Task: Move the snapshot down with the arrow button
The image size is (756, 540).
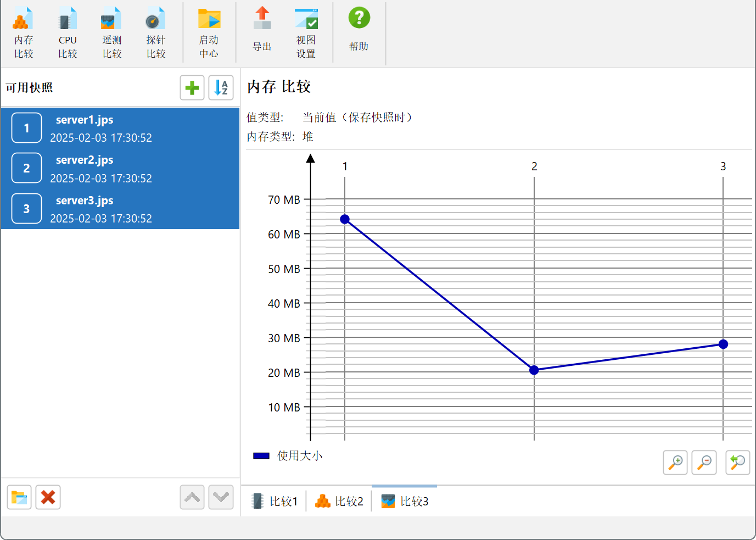Action: (221, 498)
